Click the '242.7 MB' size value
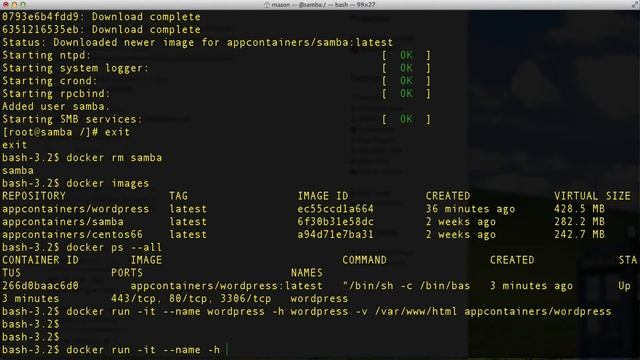640x360 pixels. point(579,235)
